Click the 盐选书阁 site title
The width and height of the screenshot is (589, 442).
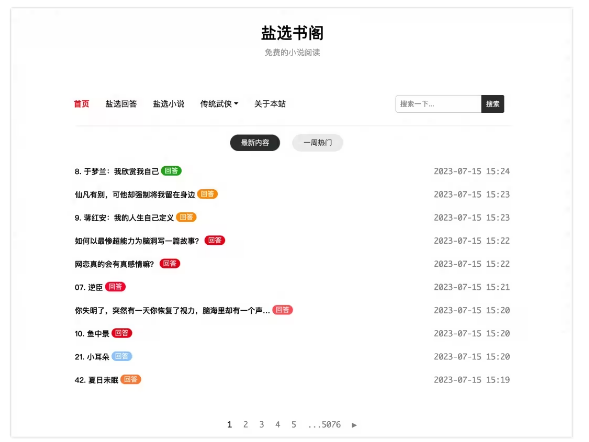[x=292, y=33]
